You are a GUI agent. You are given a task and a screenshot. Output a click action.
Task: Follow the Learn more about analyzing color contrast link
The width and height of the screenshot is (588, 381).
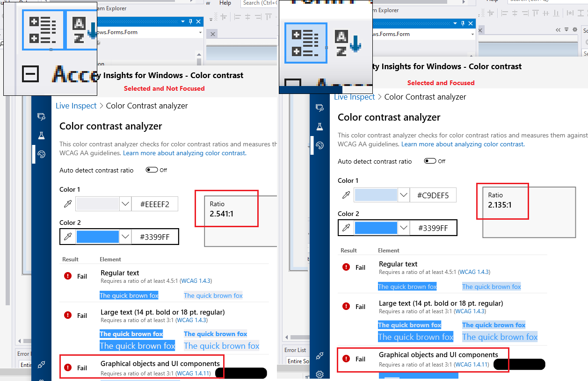click(x=184, y=153)
